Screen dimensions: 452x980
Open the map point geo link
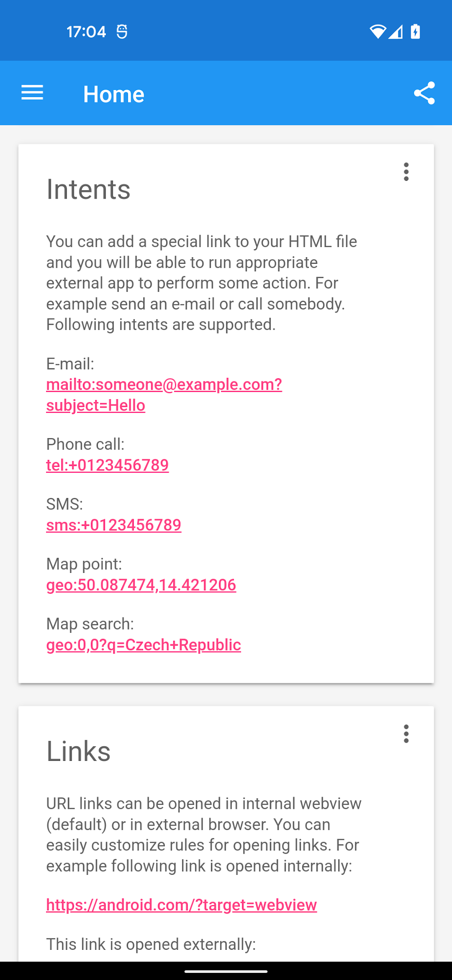pyautogui.click(x=141, y=585)
